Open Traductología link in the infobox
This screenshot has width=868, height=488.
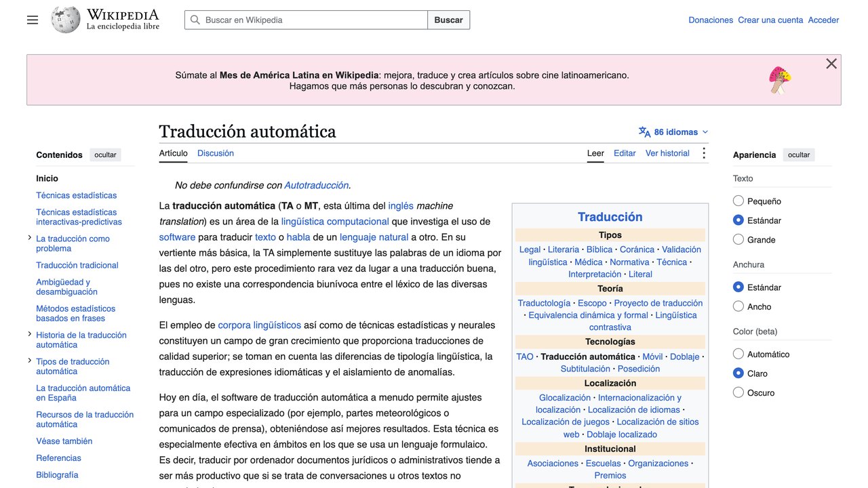tap(544, 303)
